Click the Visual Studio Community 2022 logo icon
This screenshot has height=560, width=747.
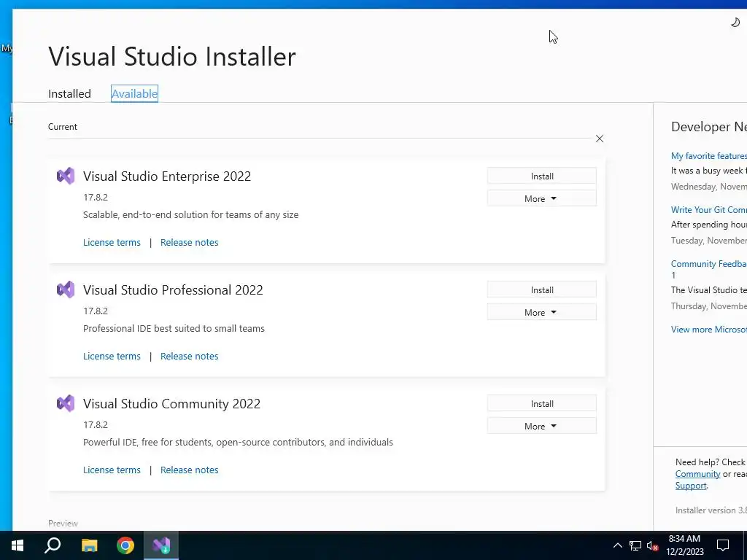pos(66,403)
